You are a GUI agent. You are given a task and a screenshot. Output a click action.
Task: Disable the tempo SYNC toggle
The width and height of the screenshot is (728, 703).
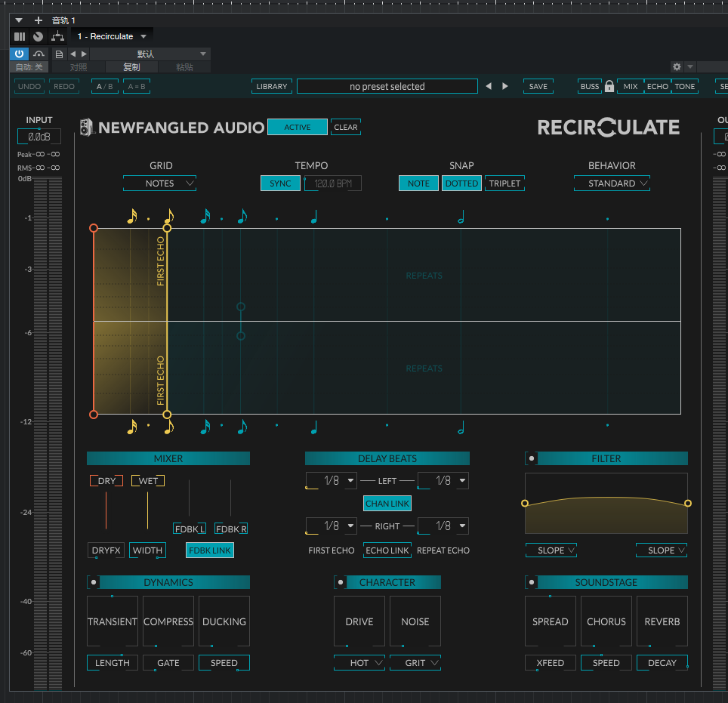pos(280,183)
